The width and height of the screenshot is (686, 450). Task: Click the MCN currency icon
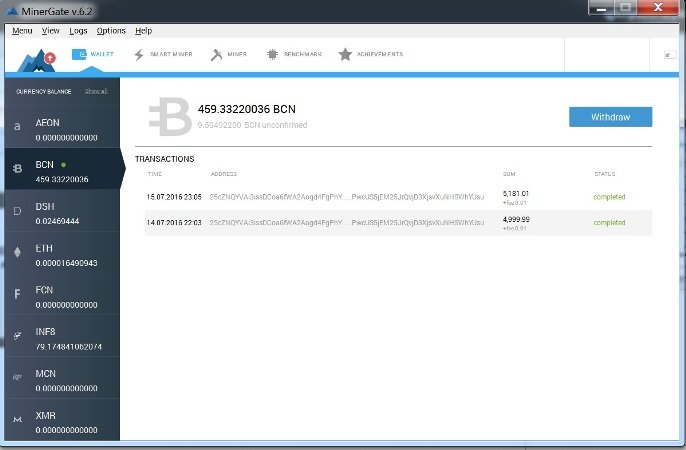coord(17,377)
